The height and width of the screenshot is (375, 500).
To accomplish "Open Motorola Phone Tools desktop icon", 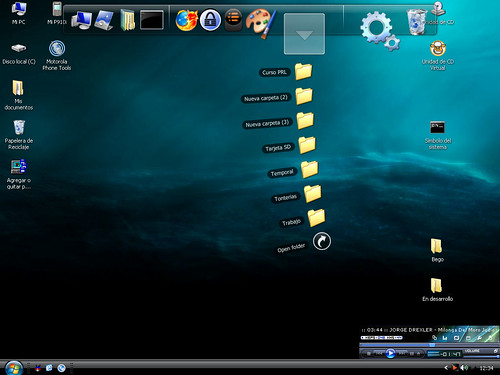I will pos(57,55).
